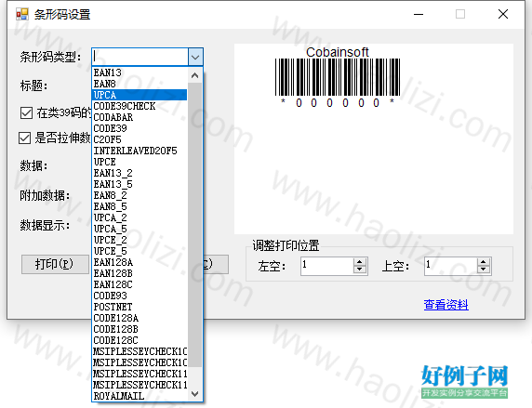Increase the 左空 value with up arrow
Screen dimensions: 532x408
(359, 262)
